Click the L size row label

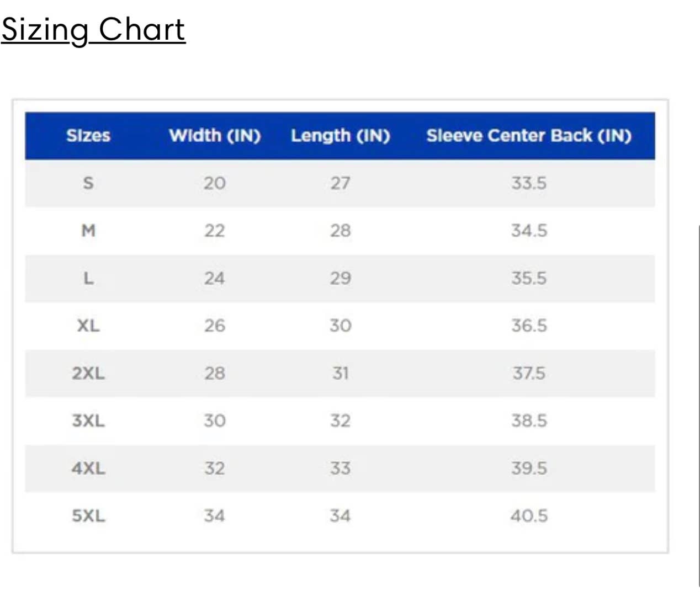pos(88,278)
